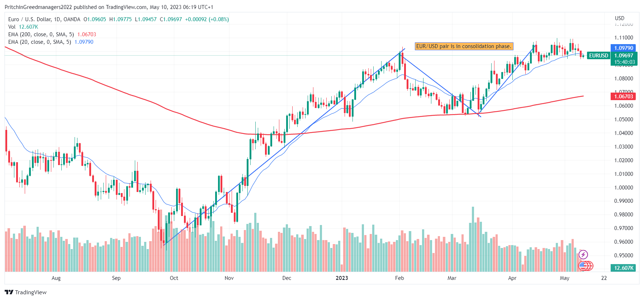Click the low value L1.09457
The height and width of the screenshot is (300, 644).
pyautogui.click(x=146, y=19)
